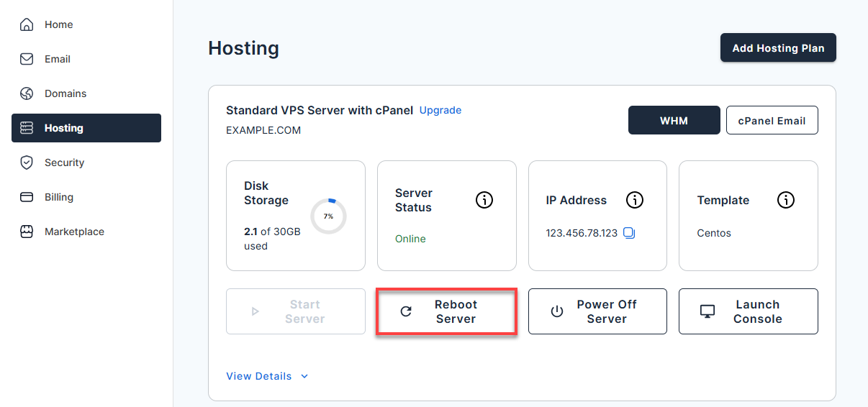Click the '2.1 of 30GB used' text
This screenshot has height=407, width=868.
pyautogui.click(x=271, y=239)
